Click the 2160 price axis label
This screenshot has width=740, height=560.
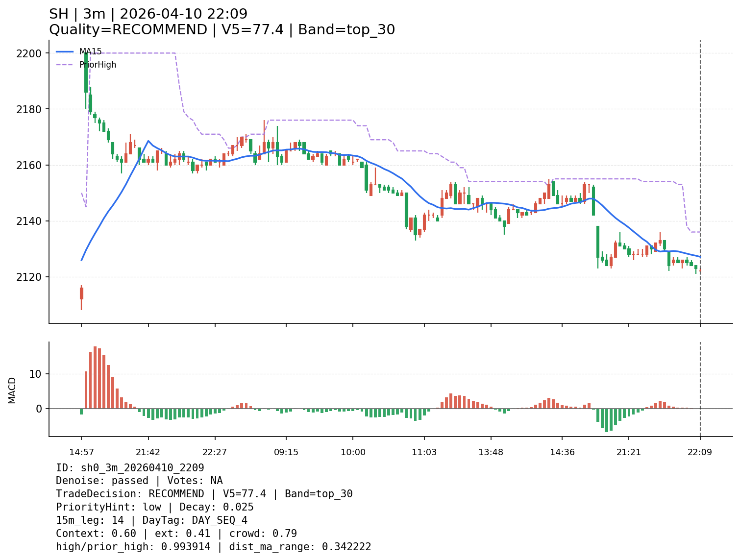pos(31,165)
